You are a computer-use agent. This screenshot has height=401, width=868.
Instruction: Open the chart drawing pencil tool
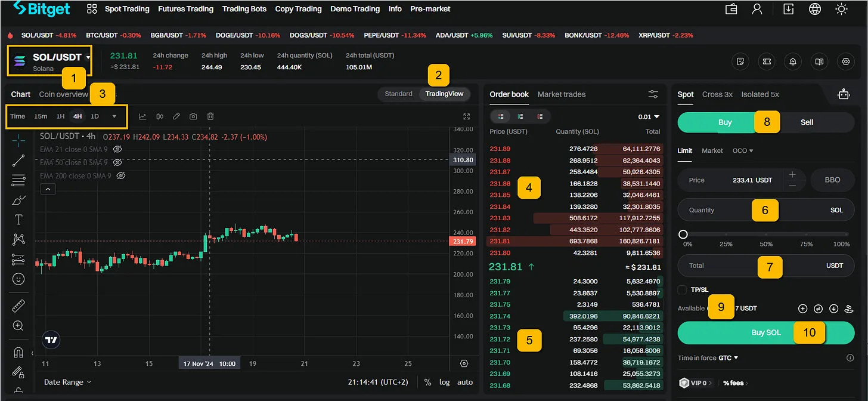176,116
